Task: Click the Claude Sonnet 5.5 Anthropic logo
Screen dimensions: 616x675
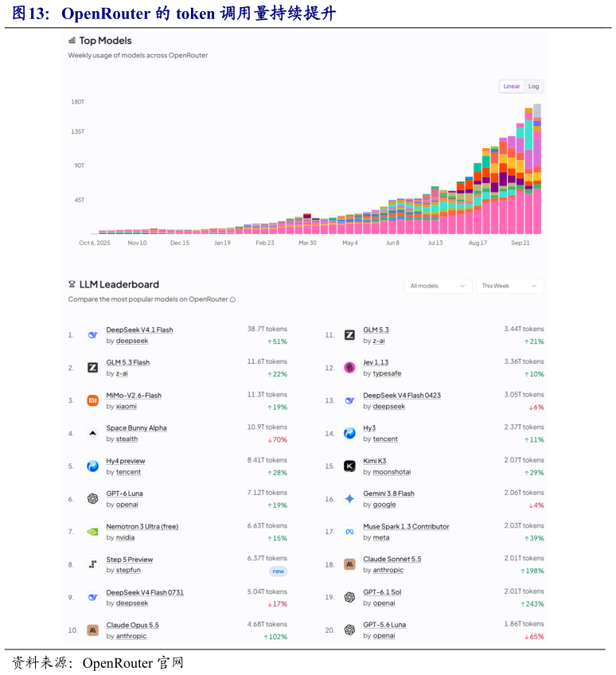Action: (x=349, y=564)
